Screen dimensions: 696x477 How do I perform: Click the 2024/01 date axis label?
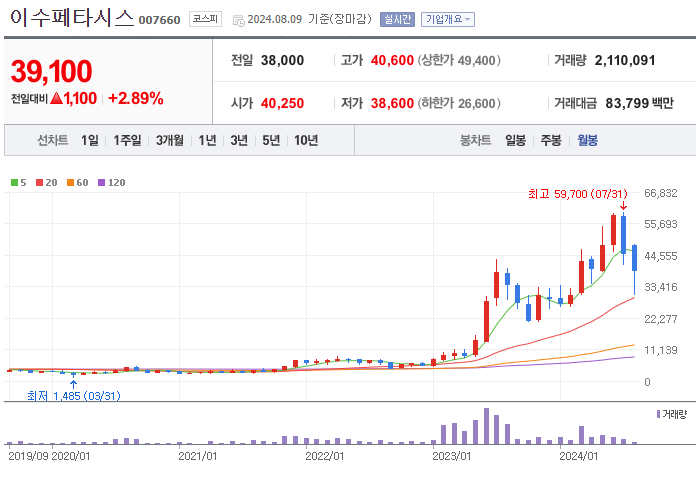pos(578,456)
